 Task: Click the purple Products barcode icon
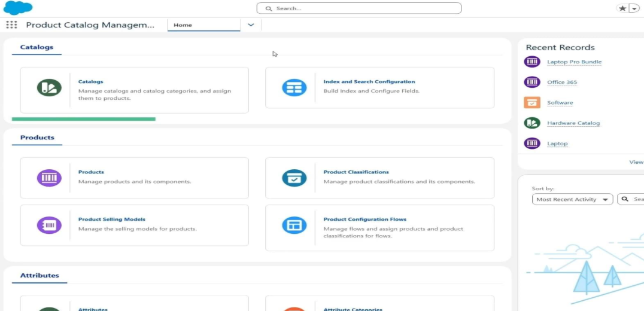click(49, 178)
